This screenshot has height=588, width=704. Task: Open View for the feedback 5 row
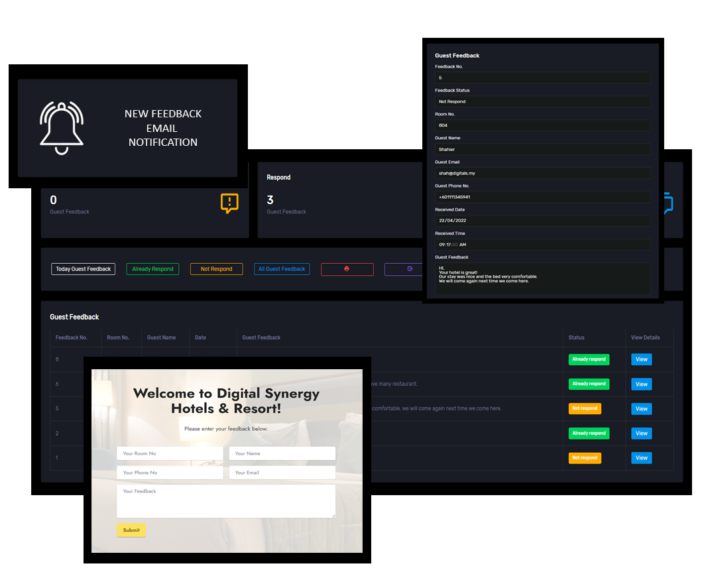pos(641,409)
